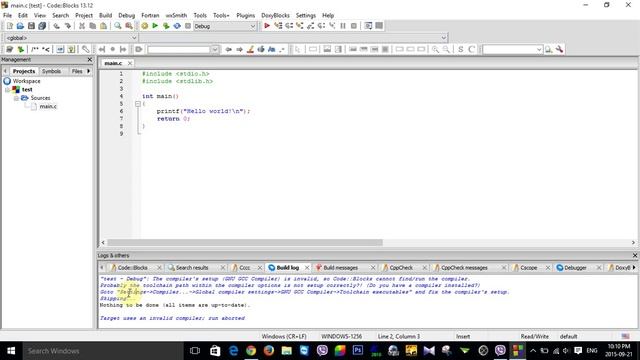Switch to the Search results tab
The image size is (640, 360).
point(192,268)
